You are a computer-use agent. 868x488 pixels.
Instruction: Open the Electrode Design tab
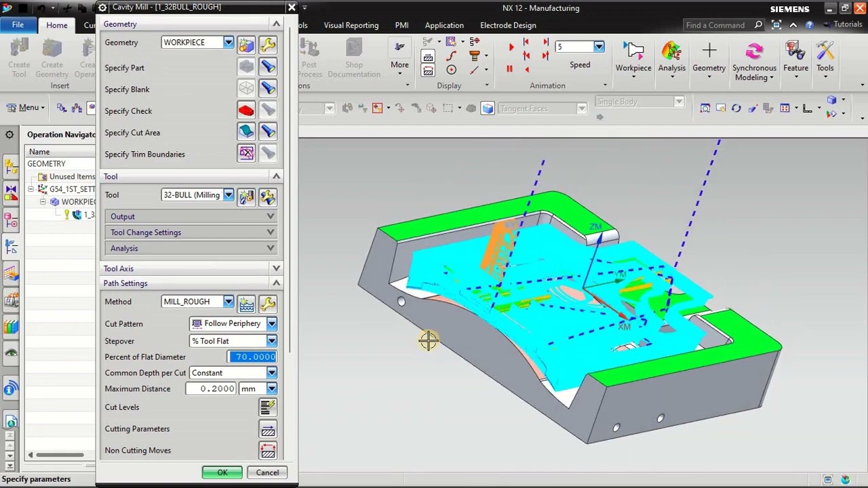[x=508, y=25]
